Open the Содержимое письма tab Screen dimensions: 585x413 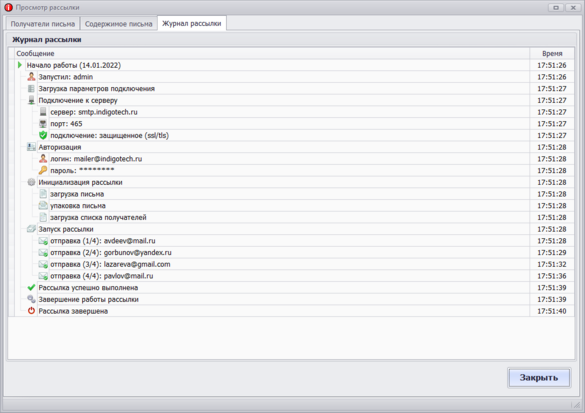click(118, 24)
